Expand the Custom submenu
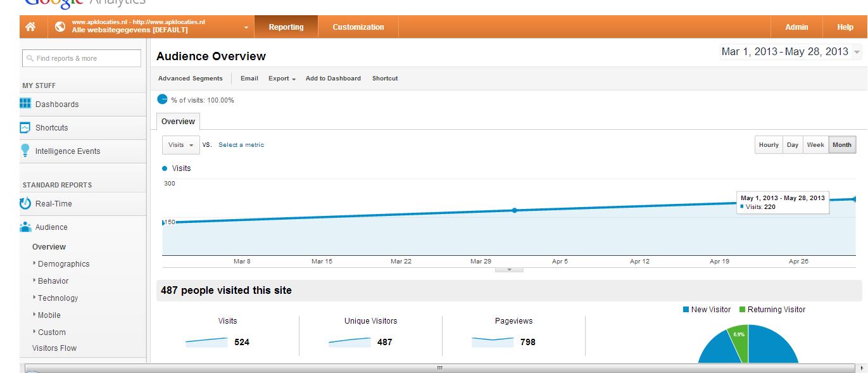Screen dimensions: 868x373 (51, 332)
